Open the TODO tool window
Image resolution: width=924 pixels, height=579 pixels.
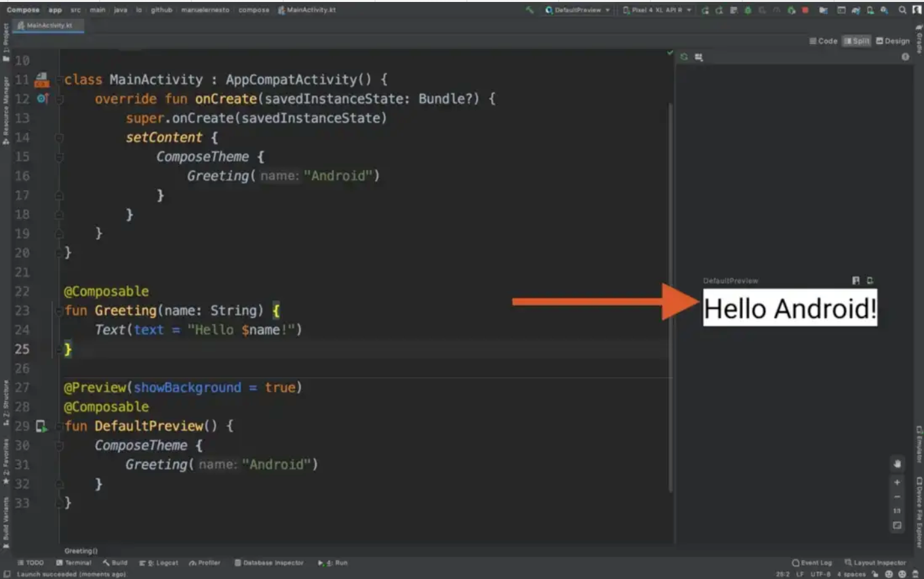point(31,563)
